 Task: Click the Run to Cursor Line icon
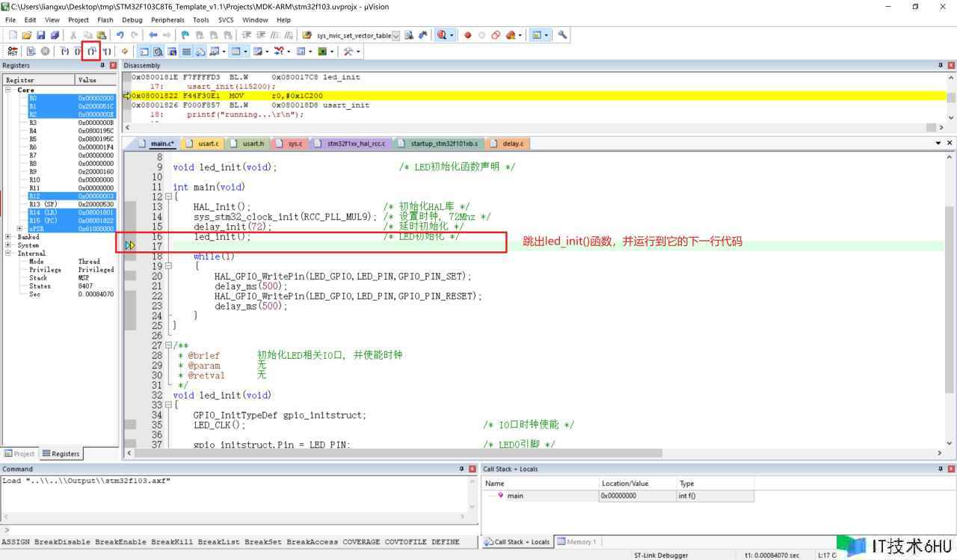tap(106, 52)
